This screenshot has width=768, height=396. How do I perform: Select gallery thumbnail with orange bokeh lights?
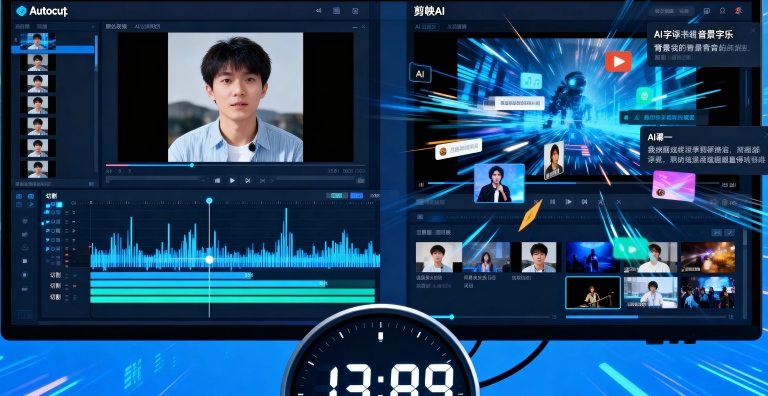click(708, 257)
